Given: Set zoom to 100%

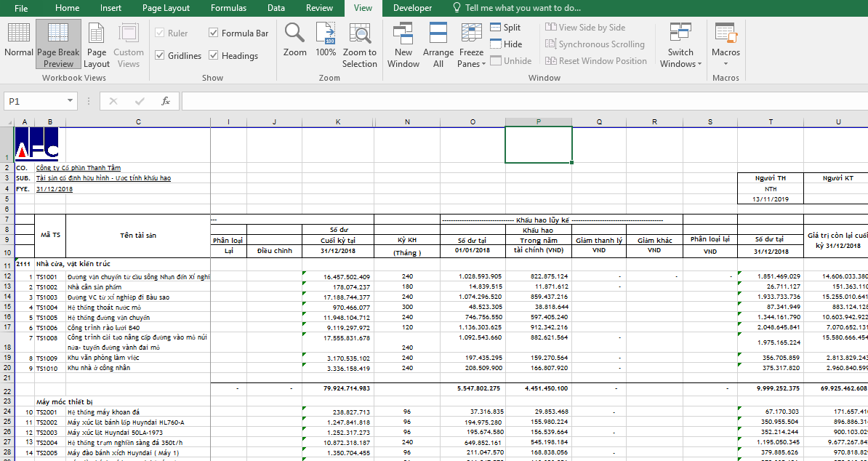Looking at the screenshot, I should point(326,41).
